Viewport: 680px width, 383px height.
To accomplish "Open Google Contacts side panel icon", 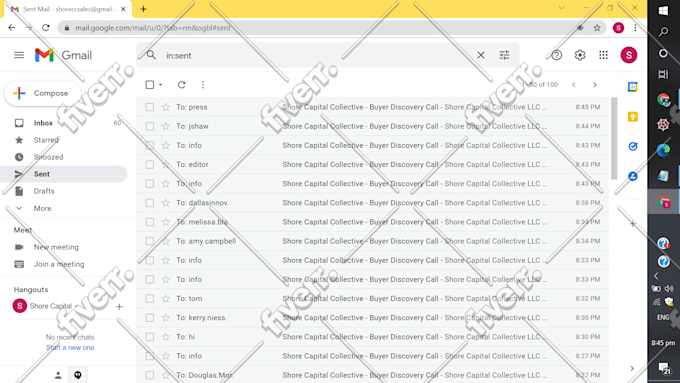I will click(633, 176).
